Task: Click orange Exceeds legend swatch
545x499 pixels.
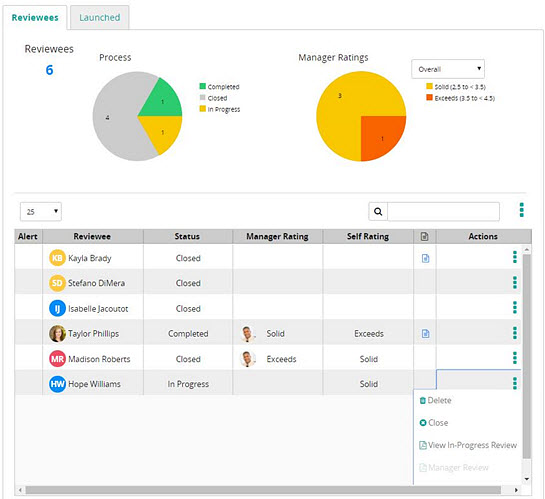Action: pyautogui.click(x=430, y=98)
